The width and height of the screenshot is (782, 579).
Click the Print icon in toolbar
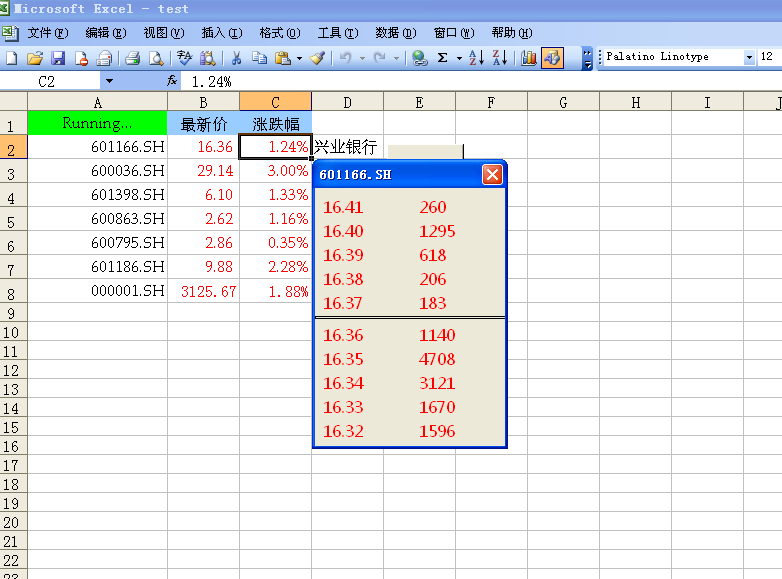132,58
